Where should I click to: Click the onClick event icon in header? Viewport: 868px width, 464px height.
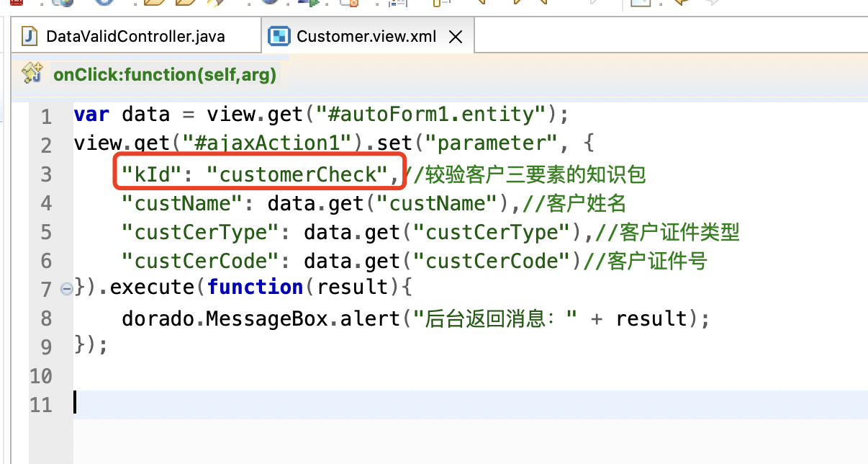tap(32, 73)
